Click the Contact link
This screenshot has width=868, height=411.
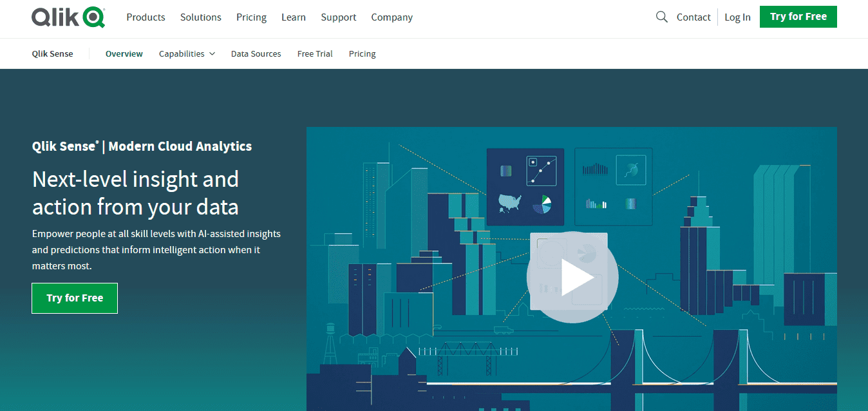pos(693,17)
